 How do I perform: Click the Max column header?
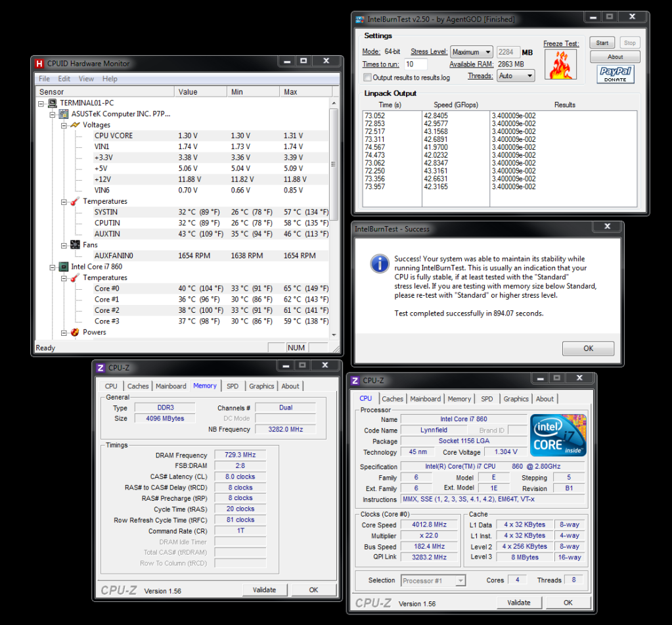point(305,92)
